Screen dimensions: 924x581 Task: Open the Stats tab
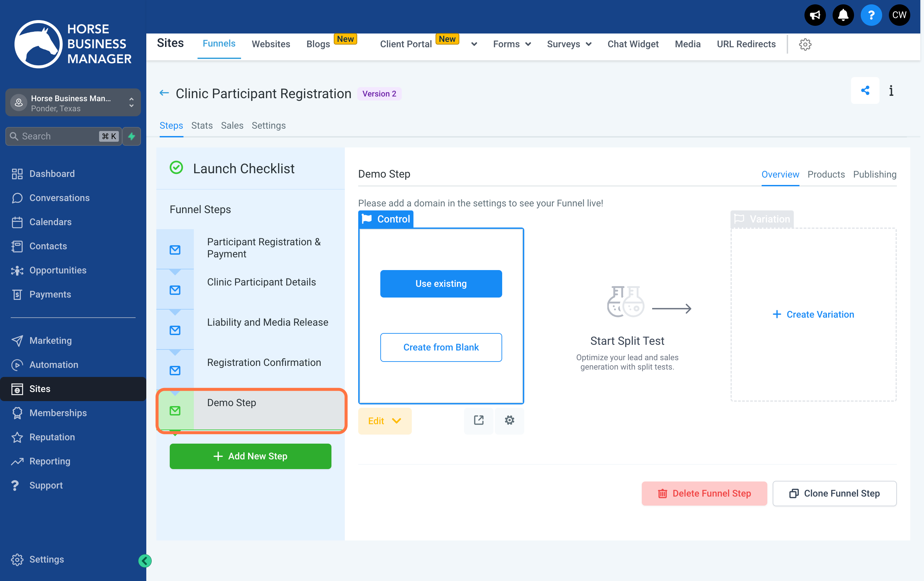click(x=202, y=126)
